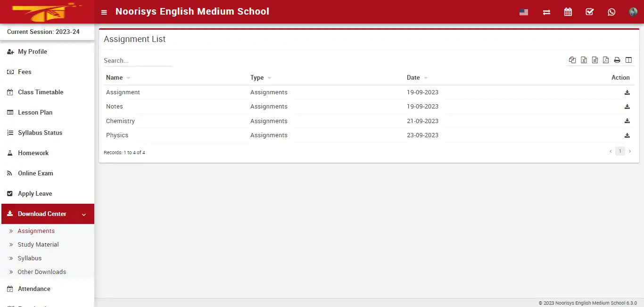Screen dimensions: 644x307
Task: Open WhatsApp chat from the top bar
Action: [x=611, y=12]
